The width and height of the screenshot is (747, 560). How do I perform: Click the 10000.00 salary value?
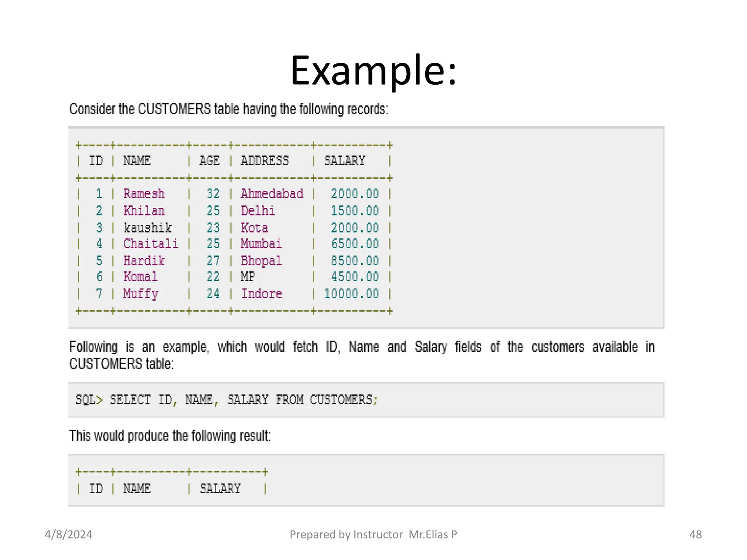click(351, 294)
